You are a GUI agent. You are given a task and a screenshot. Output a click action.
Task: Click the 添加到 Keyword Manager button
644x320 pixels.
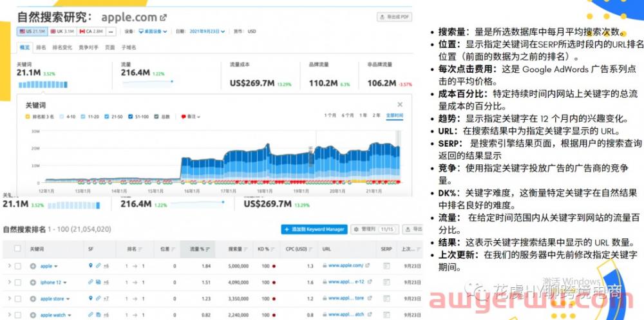[x=314, y=229]
